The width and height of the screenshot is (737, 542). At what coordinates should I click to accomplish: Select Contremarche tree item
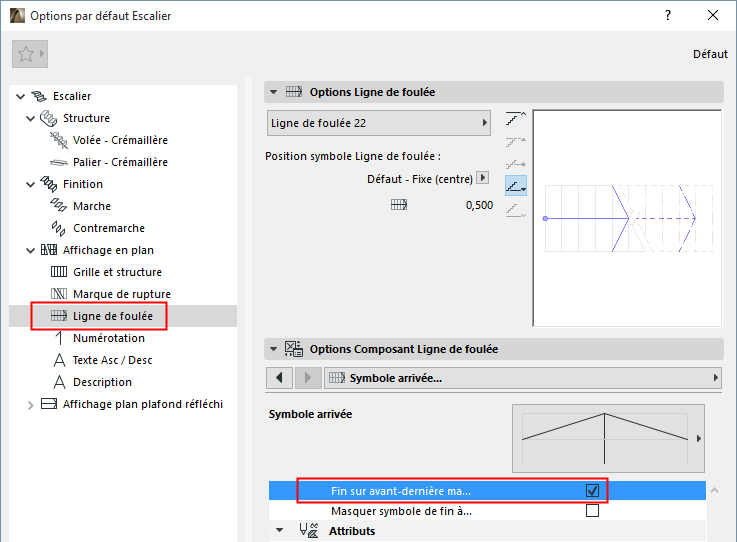[x=109, y=228]
